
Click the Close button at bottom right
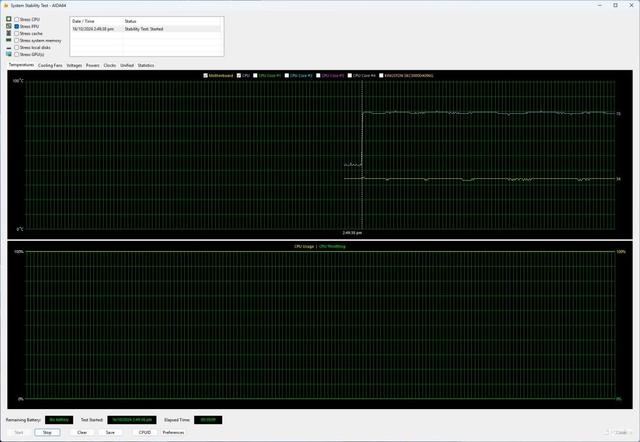[x=621, y=432]
